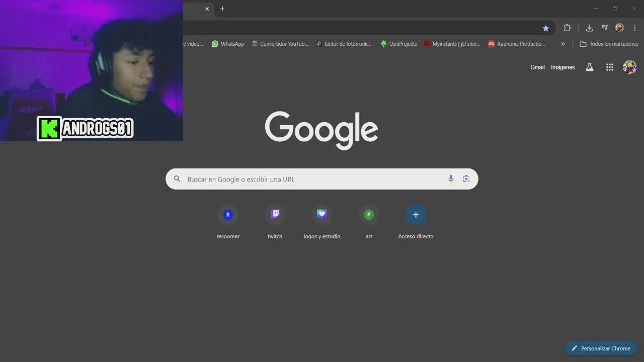This screenshot has width=644, height=362.
Task: Open the Google account avatar on the page
Action: pos(630,67)
